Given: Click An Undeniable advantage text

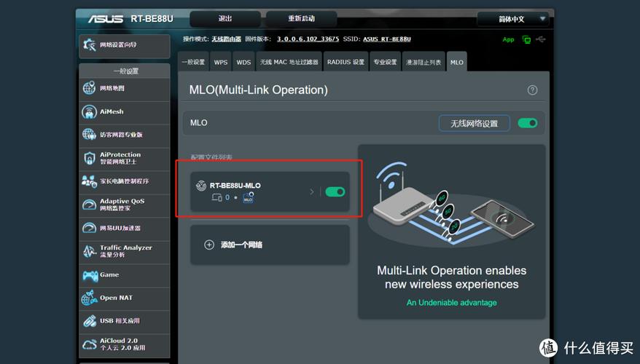Looking at the screenshot, I should click(452, 302).
